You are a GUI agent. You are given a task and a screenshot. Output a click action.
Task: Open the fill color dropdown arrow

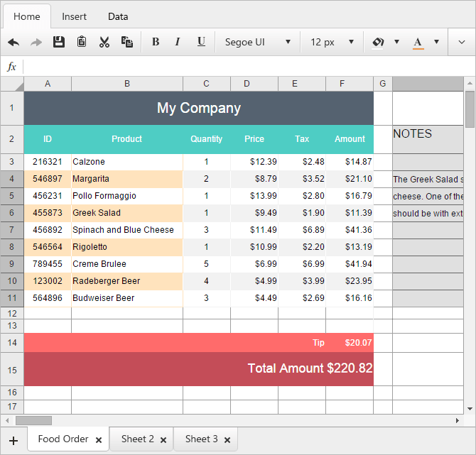pos(396,42)
